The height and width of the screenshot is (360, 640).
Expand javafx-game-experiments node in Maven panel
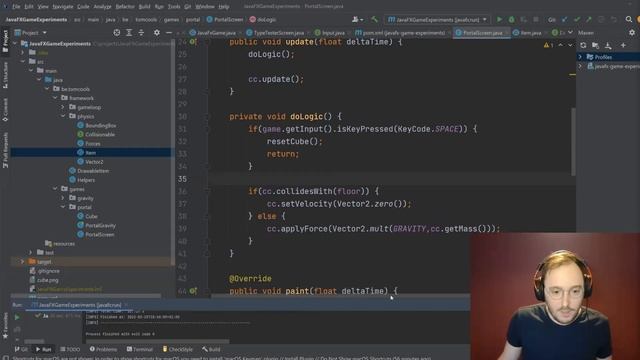click(x=580, y=66)
